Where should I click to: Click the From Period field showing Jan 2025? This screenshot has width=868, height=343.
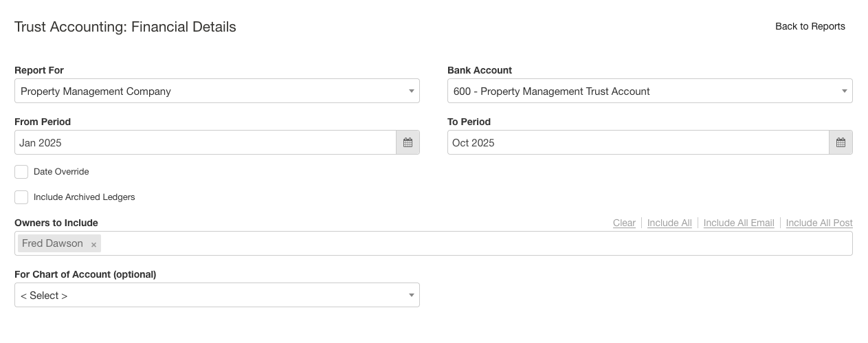pos(205,142)
